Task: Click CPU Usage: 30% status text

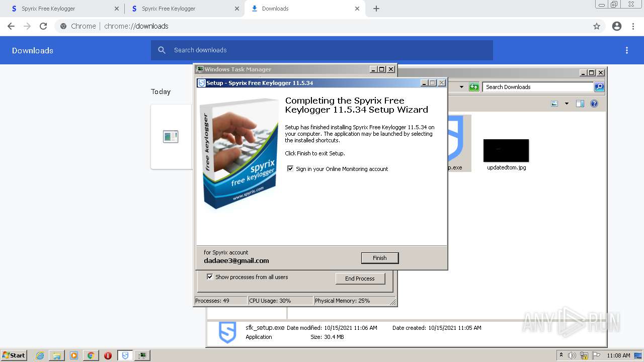Action: click(x=270, y=301)
